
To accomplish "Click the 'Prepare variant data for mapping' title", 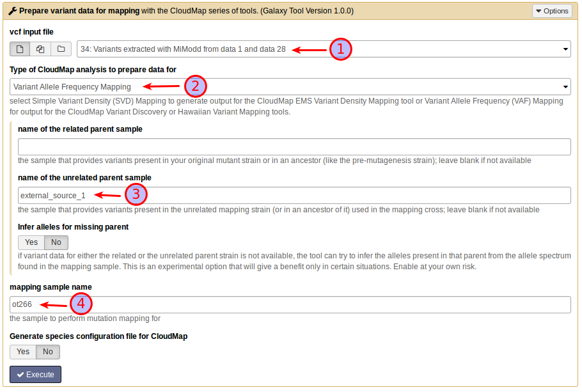I will pyautogui.click(x=79, y=11).
